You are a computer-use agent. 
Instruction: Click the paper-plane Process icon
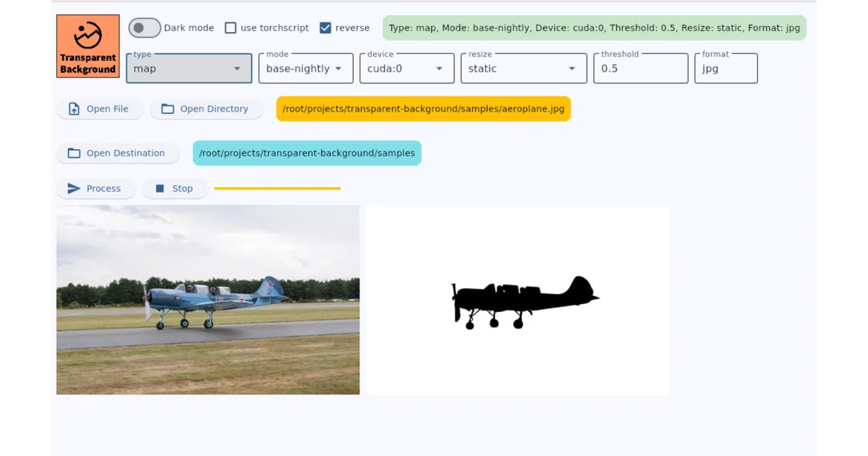(x=74, y=188)
